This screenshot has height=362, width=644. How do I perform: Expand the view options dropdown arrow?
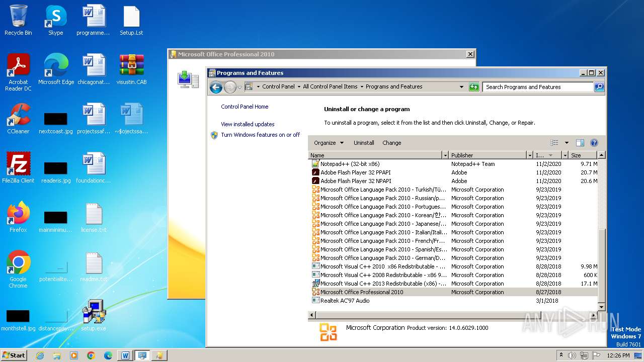coord(567,143)
